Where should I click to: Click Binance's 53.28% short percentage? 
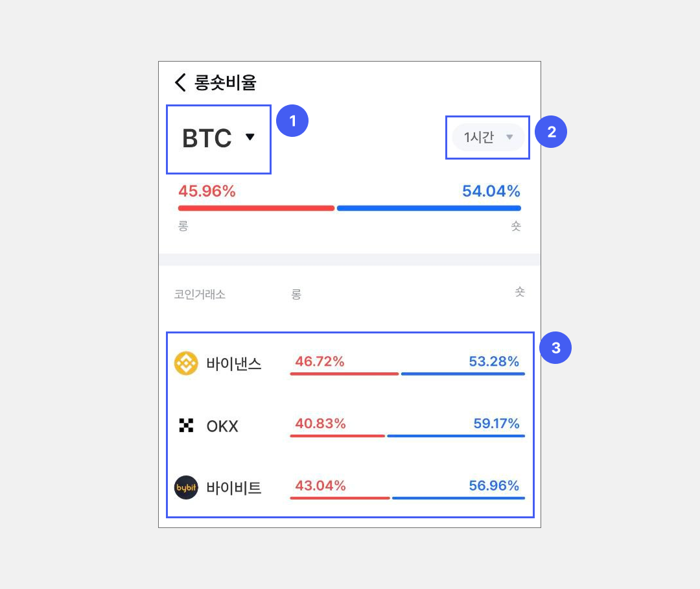tap(494, 361)
